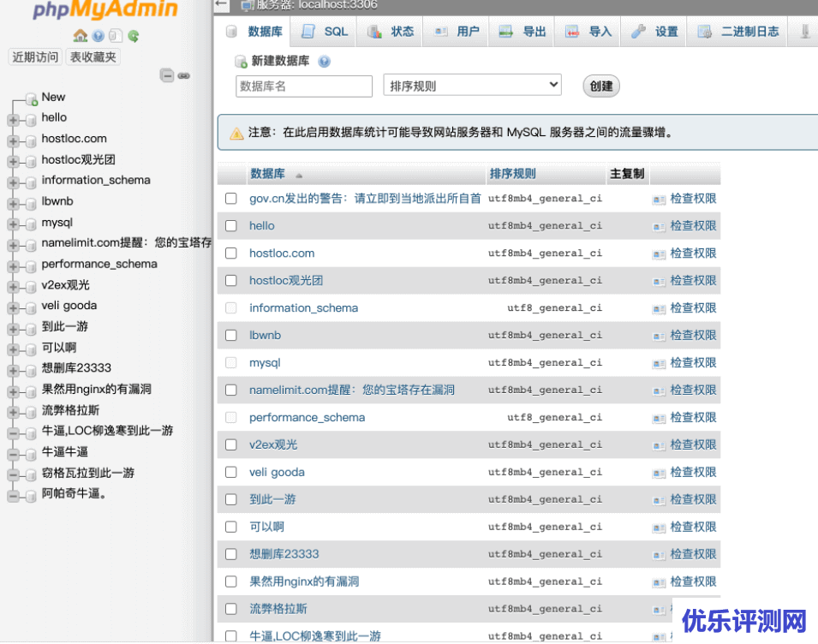Viewport: 818px width, 644px height.
Task: Select the 数据库 databases tab
Action: pyautogui.click(x=254, y=32)
